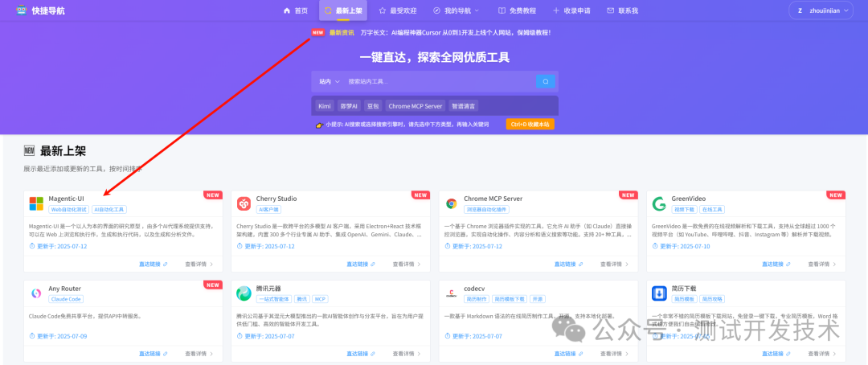Open the 最受欢迎 navigation item
The width and height of the screenshot is (868, 365).
[x=398, y=10]
